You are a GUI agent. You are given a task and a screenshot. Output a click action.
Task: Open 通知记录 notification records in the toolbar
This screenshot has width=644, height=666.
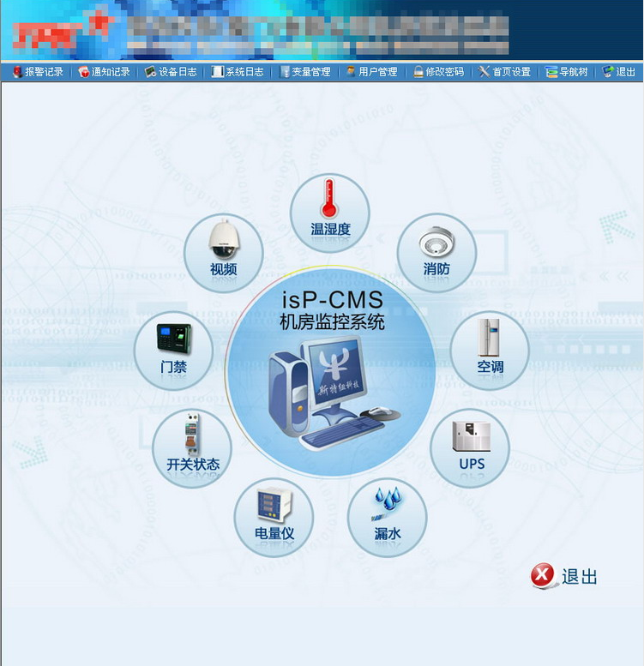pyautogui.click(x=105, y=72)
